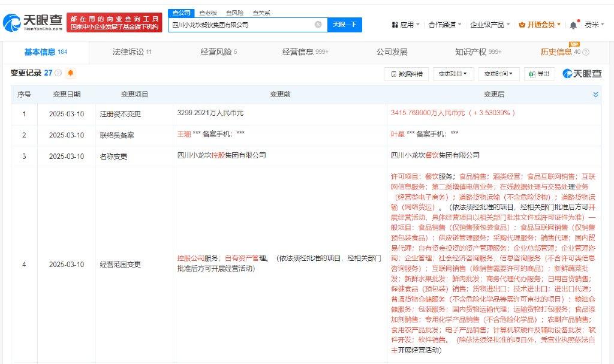This screenshot has width=614, height=364.
Task: Click the question mark icon beside 历史信息
Action: (x=586, y=52)
